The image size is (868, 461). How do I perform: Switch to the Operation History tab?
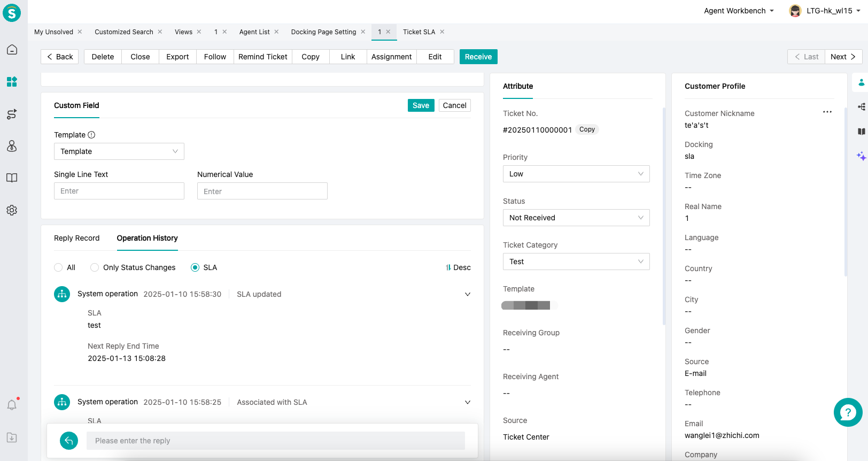coord(148,238)
